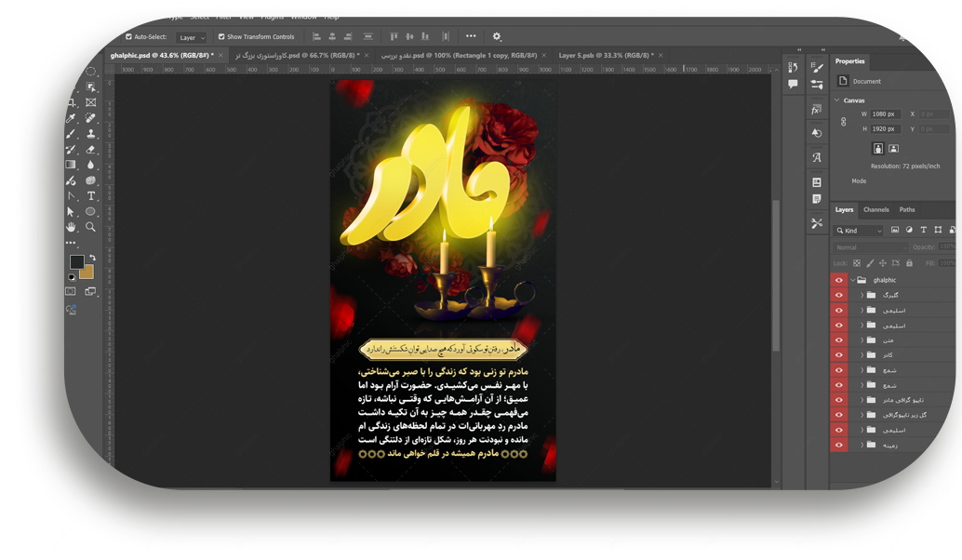The image size is (962, 560).
Task: Set canvas to landscape orientation
Action: click(x=893, y=149)
